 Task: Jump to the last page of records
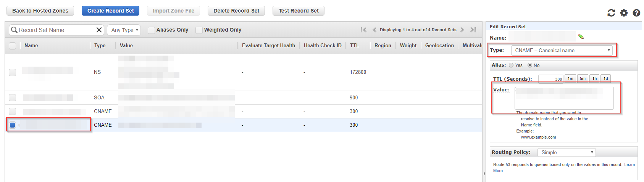473,30
